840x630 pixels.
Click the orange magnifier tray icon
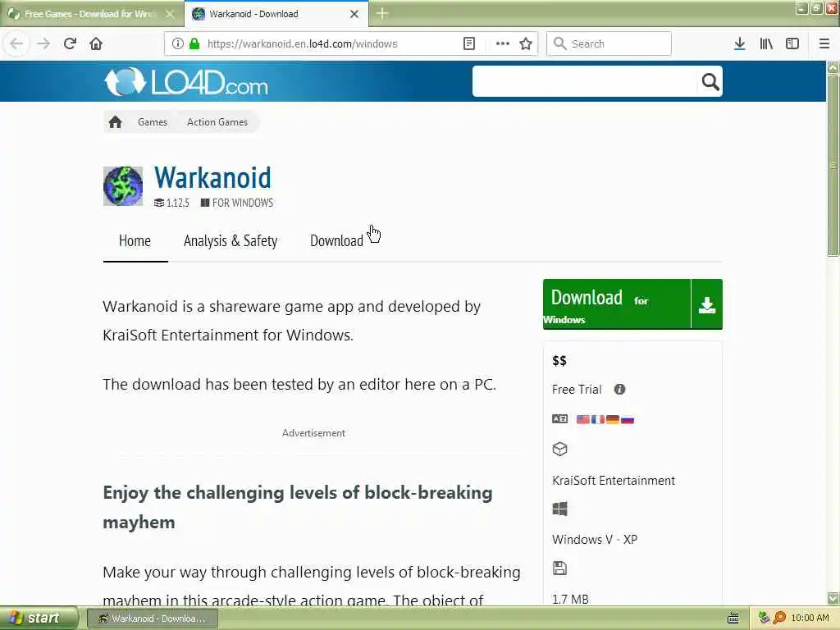pos(779,619)
